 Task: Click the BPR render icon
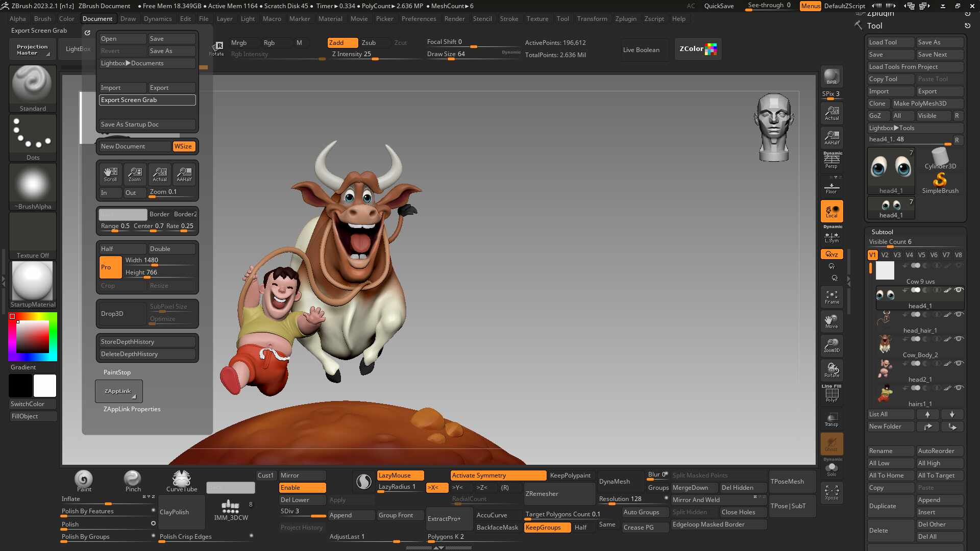tap(831, 77)
